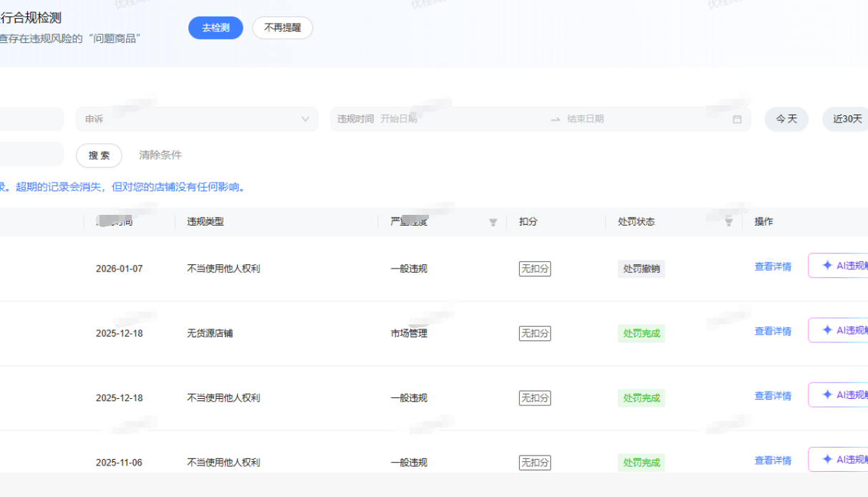Click AI sparkle icon for 无货源店铺 record

[x=827, y=330]
